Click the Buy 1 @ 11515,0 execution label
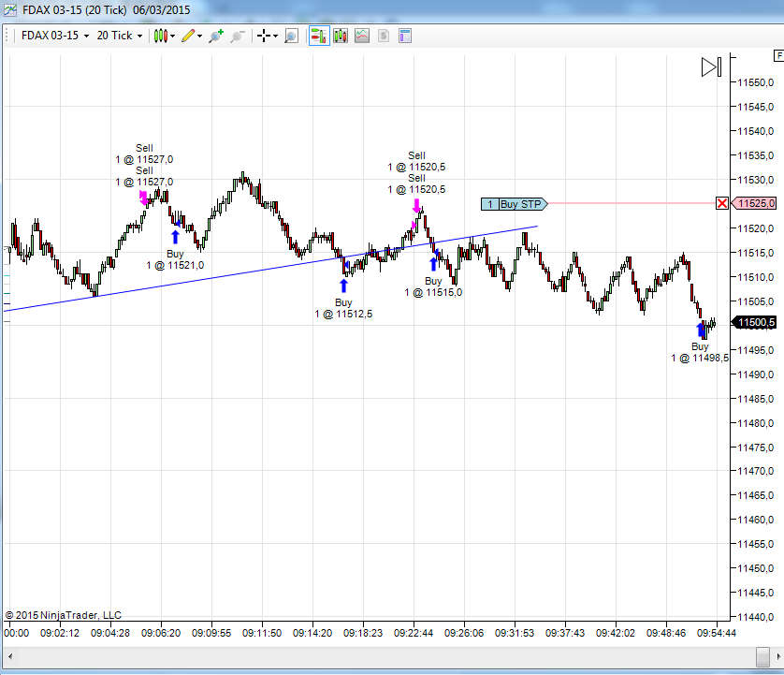Screen dimensions: 784x675 point(433,286)
